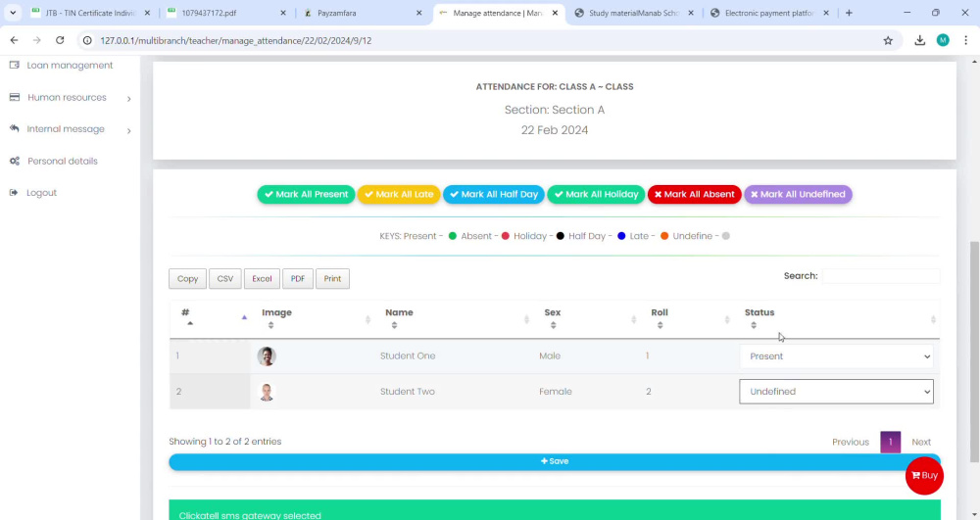The image size is (980, 520).
Task: Expand the Internal message chevron
Action: coord(128,130)
